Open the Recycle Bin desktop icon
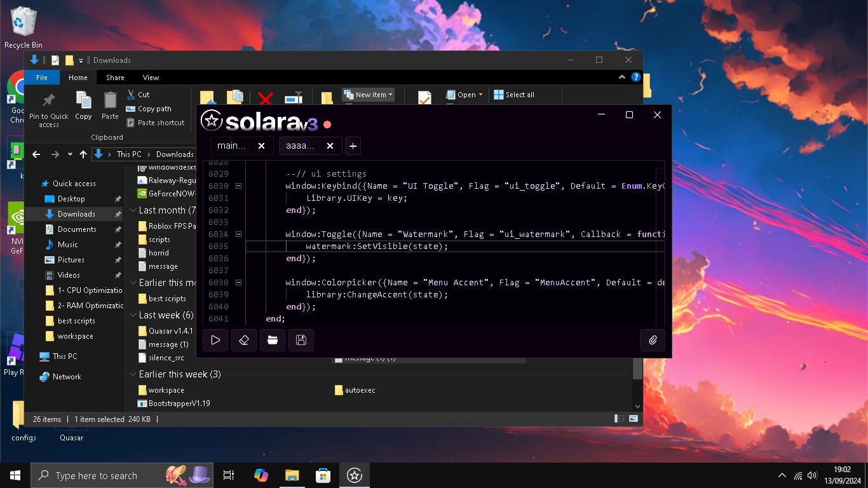 click(x=24, y=27)
